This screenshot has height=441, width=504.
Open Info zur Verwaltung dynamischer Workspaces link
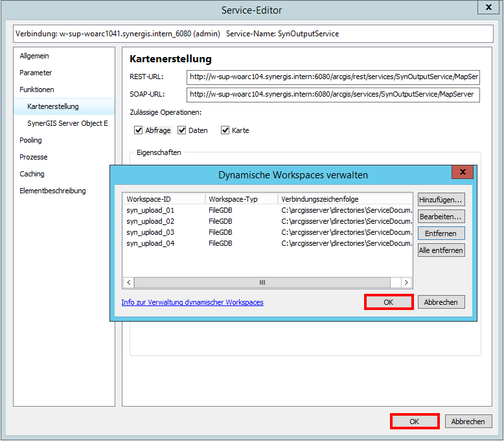coord(192,302)
